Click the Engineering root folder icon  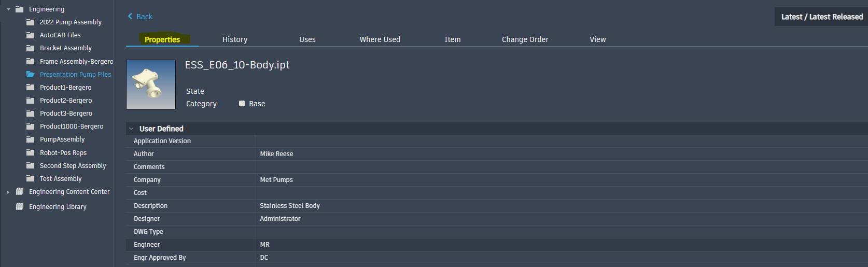[19, 9]
